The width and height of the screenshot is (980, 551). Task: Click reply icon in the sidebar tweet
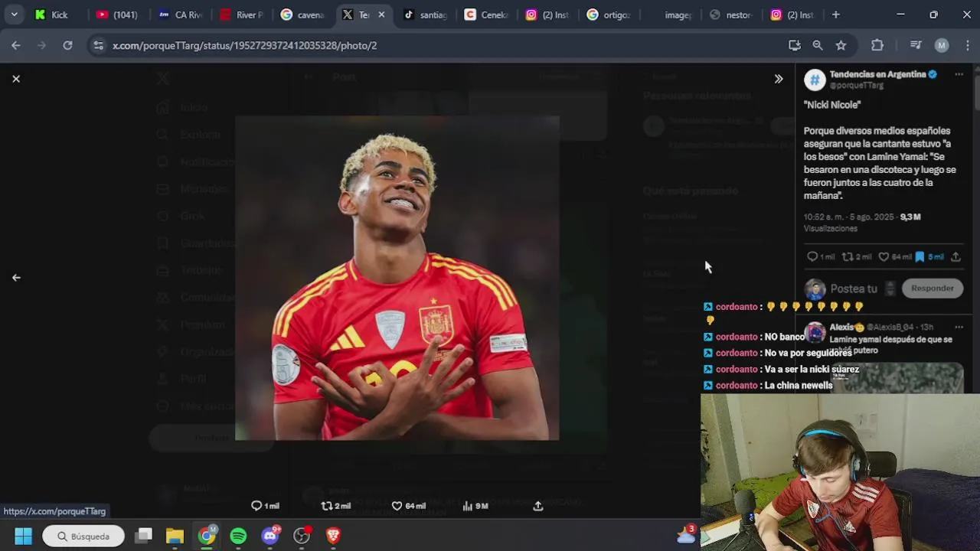812,257
